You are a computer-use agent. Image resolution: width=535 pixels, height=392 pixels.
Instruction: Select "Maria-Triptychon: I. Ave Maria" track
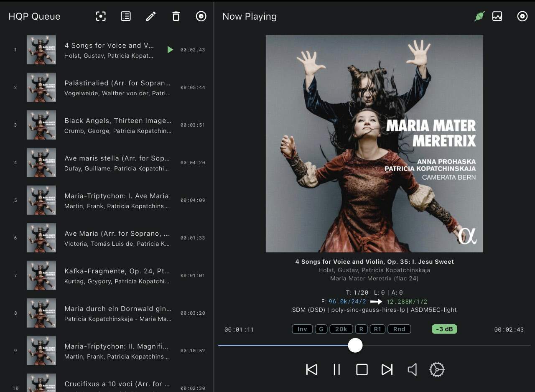[117, 196]
